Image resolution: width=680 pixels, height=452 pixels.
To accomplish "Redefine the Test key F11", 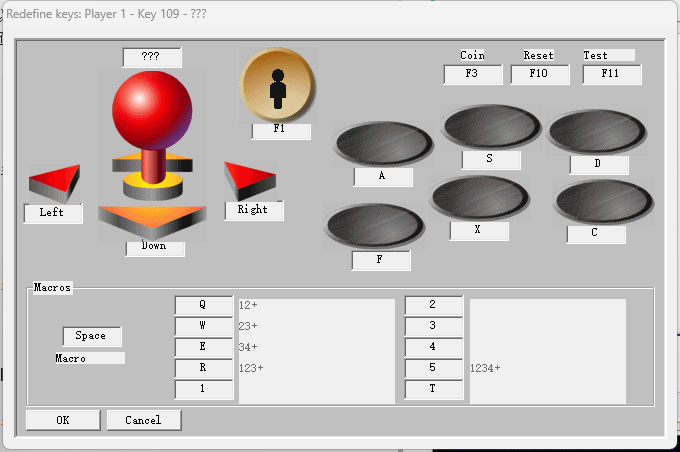I will (x=611, y=74).
